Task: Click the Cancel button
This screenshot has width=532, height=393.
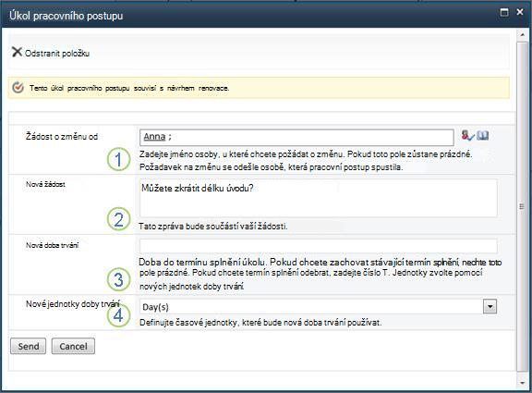Action: click(x=73, y=346)
